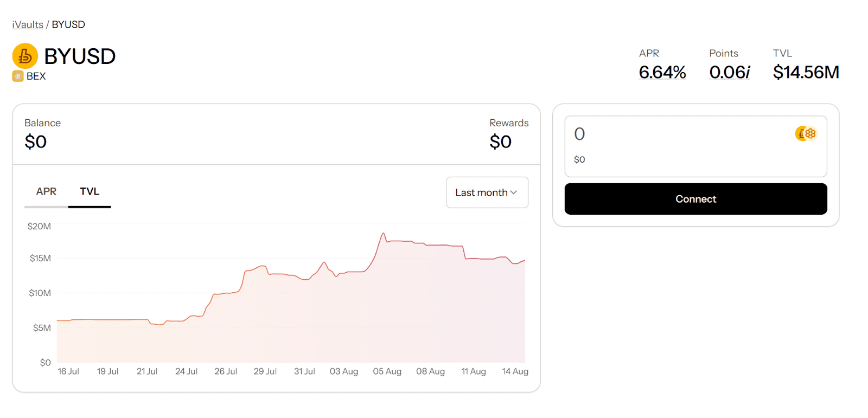This screenshot has height=418, width=868.
Task: Click the black Connect button
Action: [x=695, y=199]
